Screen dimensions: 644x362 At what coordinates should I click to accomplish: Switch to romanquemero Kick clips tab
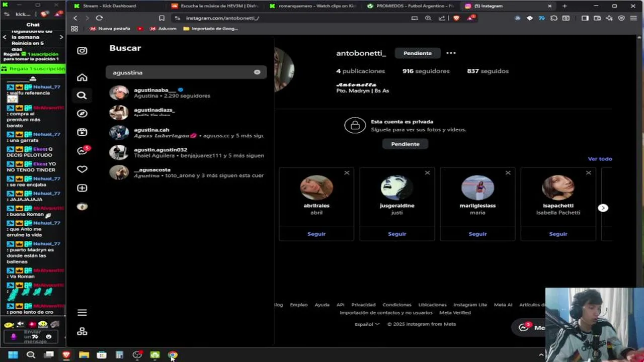pos(312,6)
